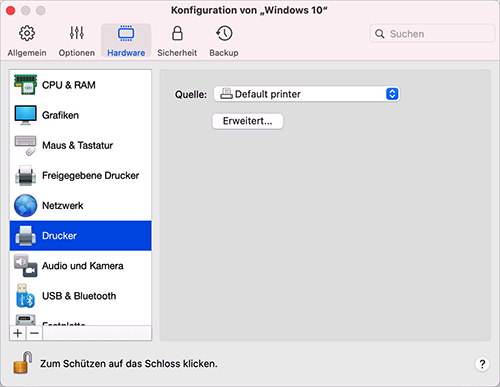The width and height of the screenshot is (500, 387).
Task: Select the Drucker list item
Action: click(x=81, y=236)
